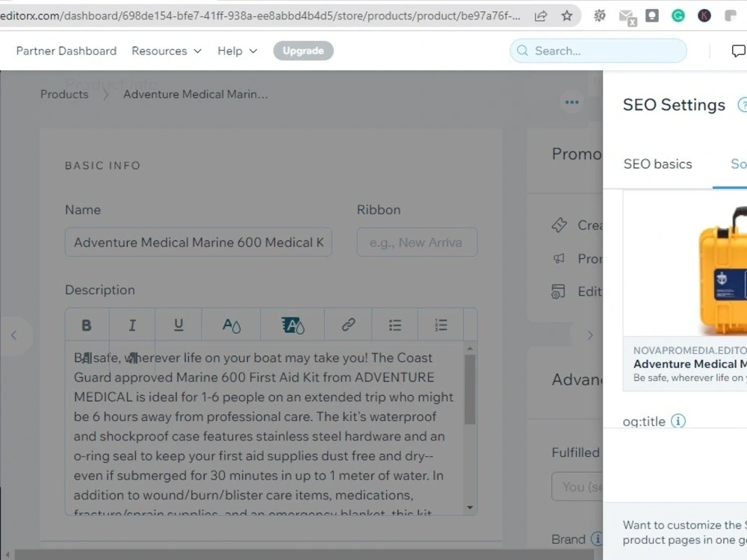Open the Fulfilled by dropdown
Image resolution: width=747 pixels, height=560 pixels.
click(x=577, y=486)
